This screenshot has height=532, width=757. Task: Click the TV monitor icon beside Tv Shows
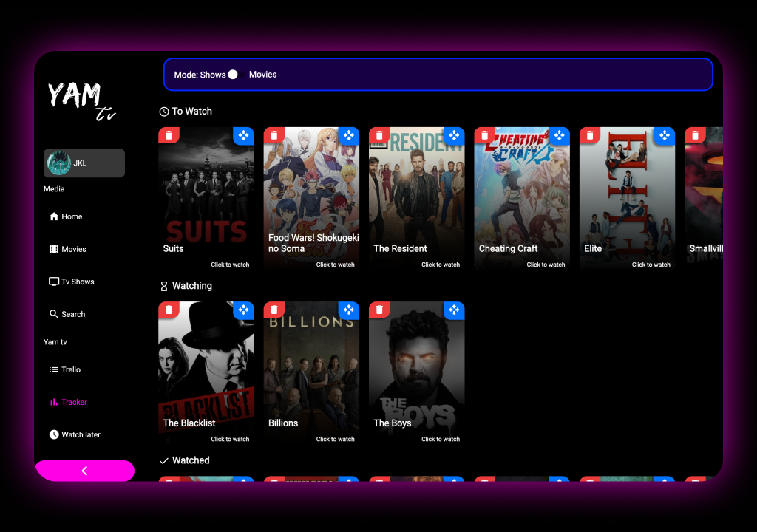point(54,282)
